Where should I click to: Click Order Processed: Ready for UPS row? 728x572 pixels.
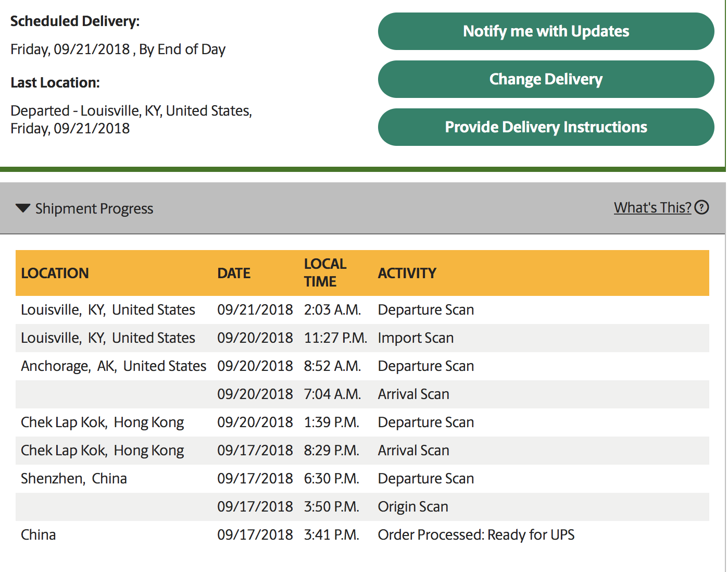click(x=362, y=535)
